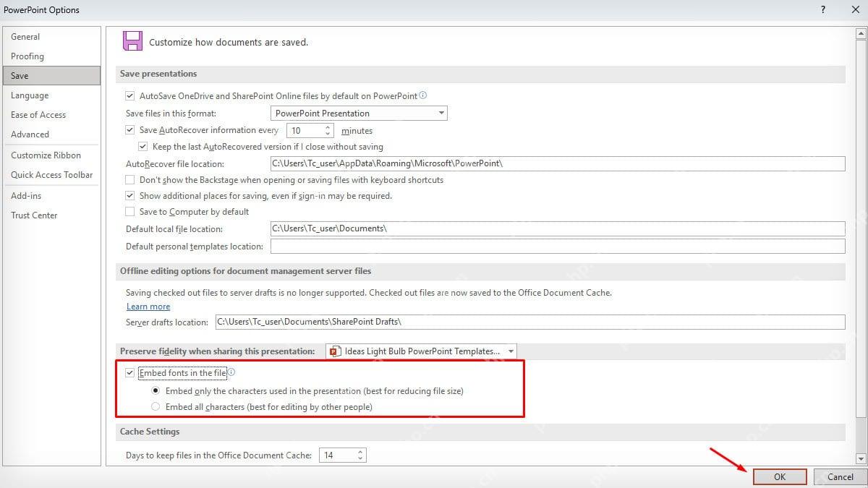The width and height of the screenshot is (868, 488).
Task: Increase the AutoRecover minutes with up arrow
Action: coord(328,127)
